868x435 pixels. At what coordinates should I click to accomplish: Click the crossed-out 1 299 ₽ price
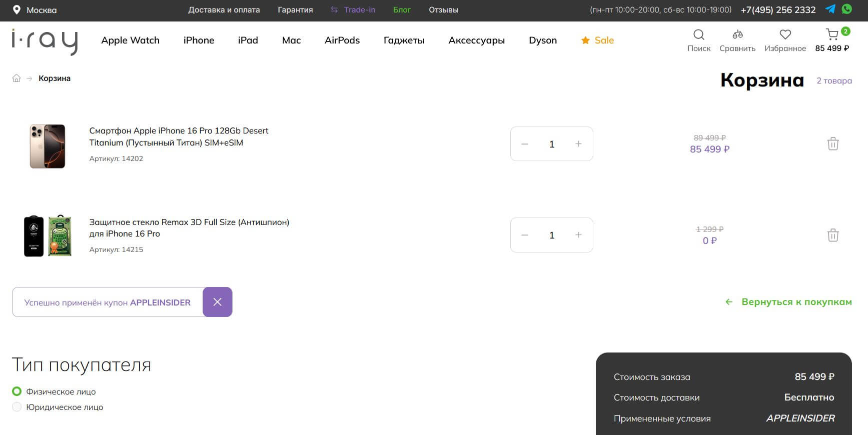pos(709,229)
